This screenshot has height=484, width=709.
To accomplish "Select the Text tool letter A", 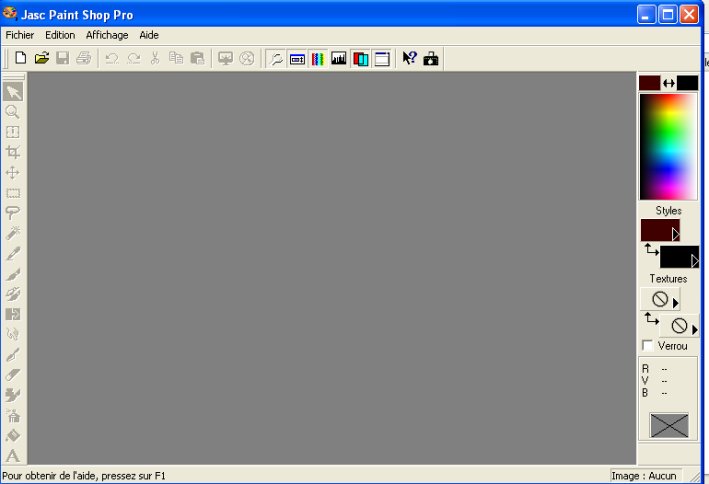I will tap(13, 456).
